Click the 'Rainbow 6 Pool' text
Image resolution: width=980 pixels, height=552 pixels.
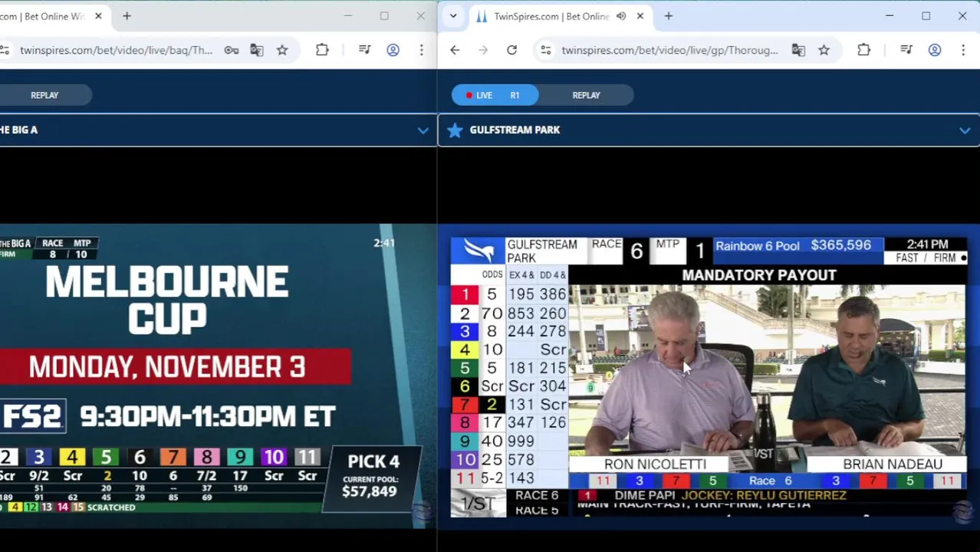point(757,246)
